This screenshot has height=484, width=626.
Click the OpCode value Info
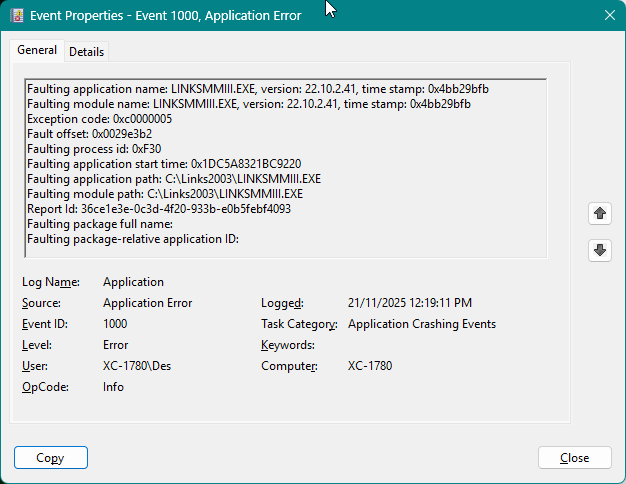click(113, 387)
